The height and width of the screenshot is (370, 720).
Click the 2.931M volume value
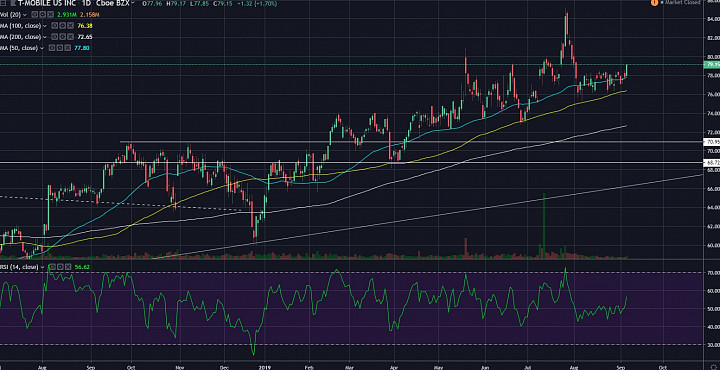pyautogui.click(x=67, y=15)
